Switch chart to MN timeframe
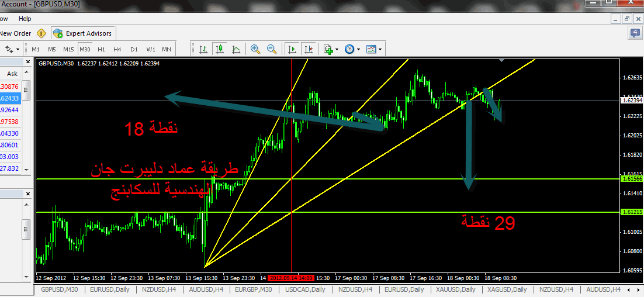 click(167, 49)
